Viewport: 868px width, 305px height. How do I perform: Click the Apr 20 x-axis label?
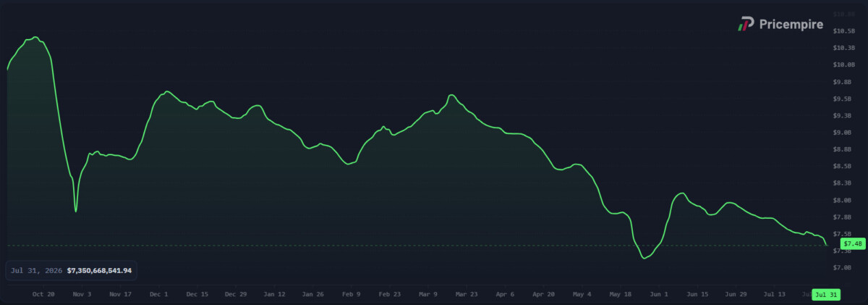542,295
